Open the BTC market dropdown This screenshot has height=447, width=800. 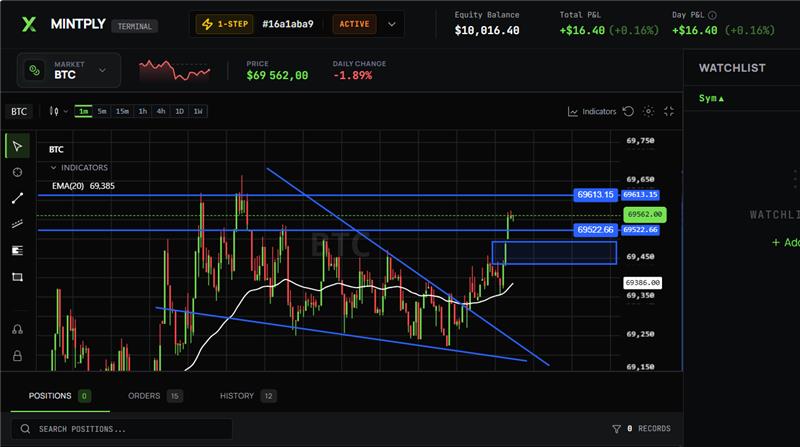pos(69,70)
